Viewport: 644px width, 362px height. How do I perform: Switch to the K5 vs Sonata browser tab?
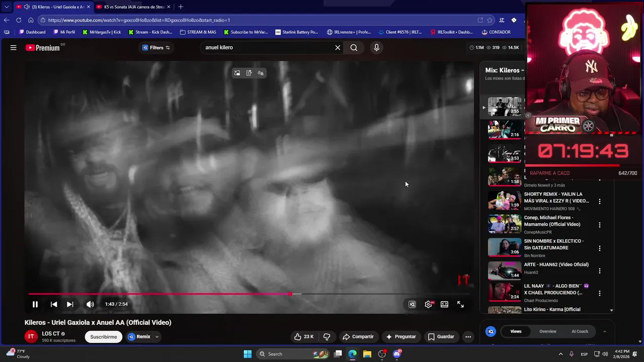(133, 7)
